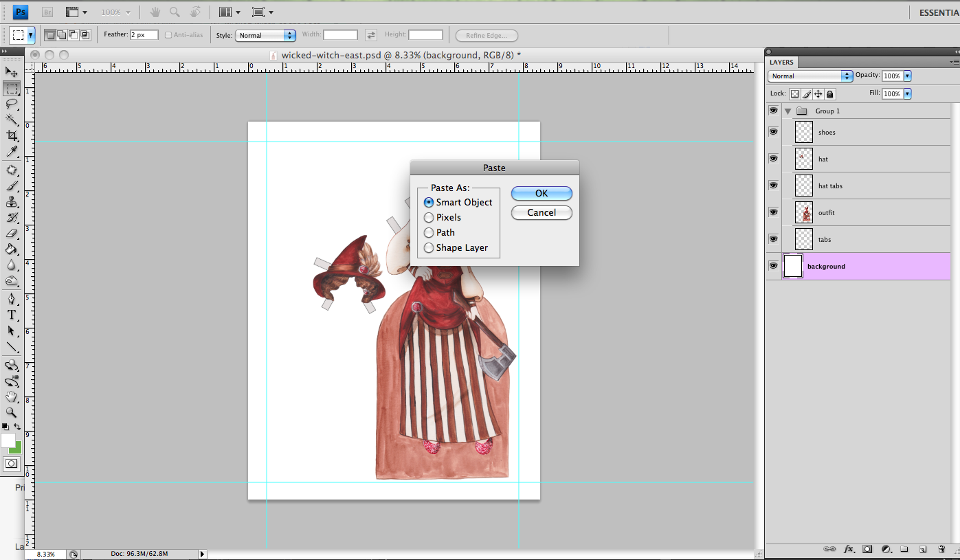Click the foreground color swatch
This screenshot has height=560, width=960.
tap(8, 440)
